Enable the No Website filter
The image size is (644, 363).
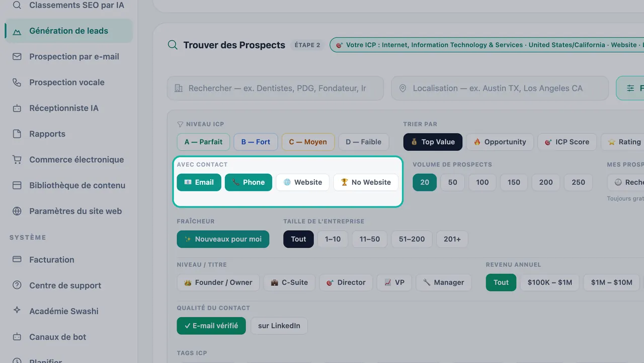click(366, 182)
